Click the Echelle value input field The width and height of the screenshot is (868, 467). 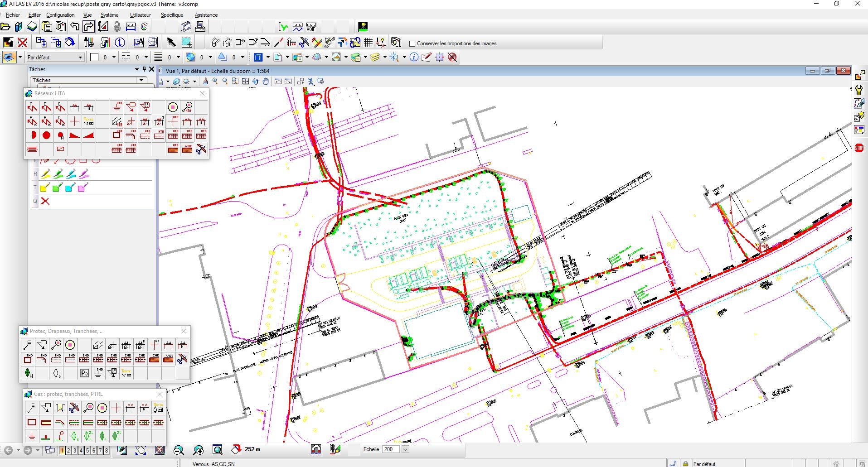pos(390,449)
